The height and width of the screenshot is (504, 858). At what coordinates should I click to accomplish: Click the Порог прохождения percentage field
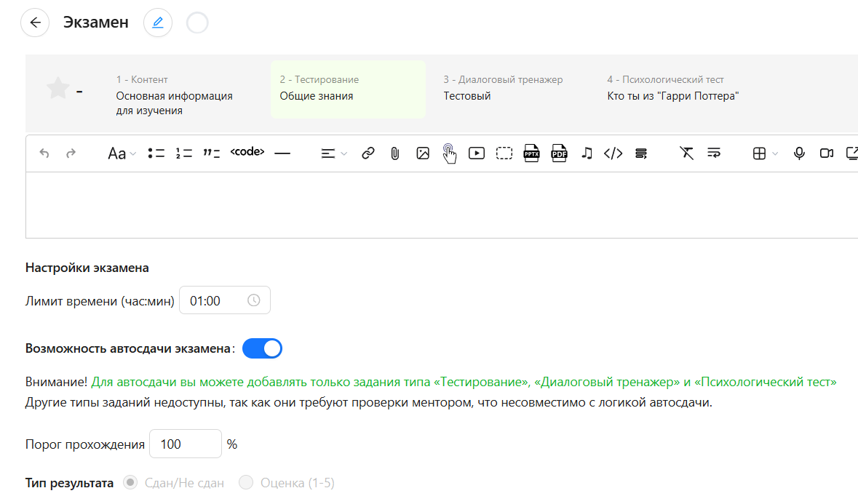pyautogui.click(x=185, y=444)
